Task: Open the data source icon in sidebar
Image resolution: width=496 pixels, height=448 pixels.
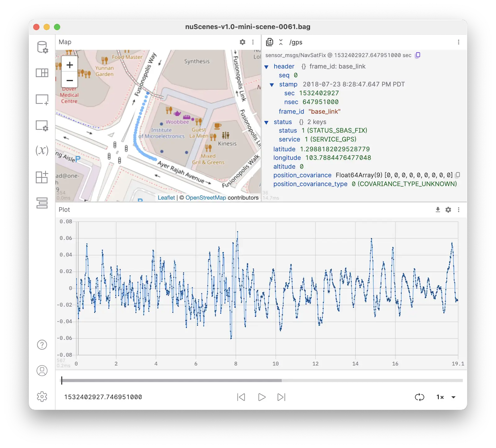Action: pos(42,47)
